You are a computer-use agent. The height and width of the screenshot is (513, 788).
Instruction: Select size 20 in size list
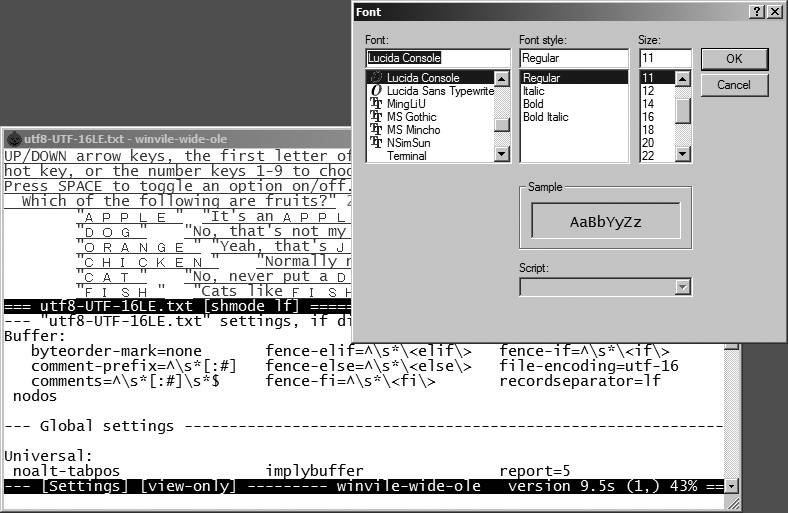(x=657, y=143)
